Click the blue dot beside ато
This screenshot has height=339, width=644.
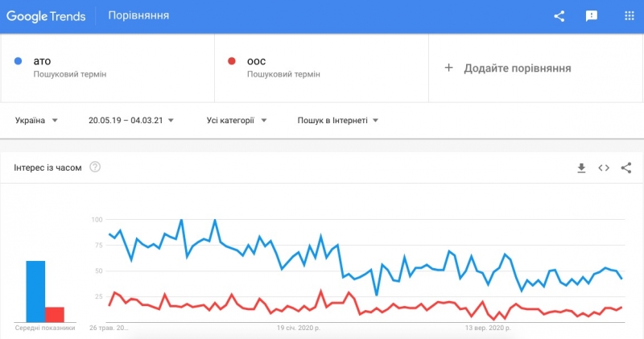[x=18, y=61]
